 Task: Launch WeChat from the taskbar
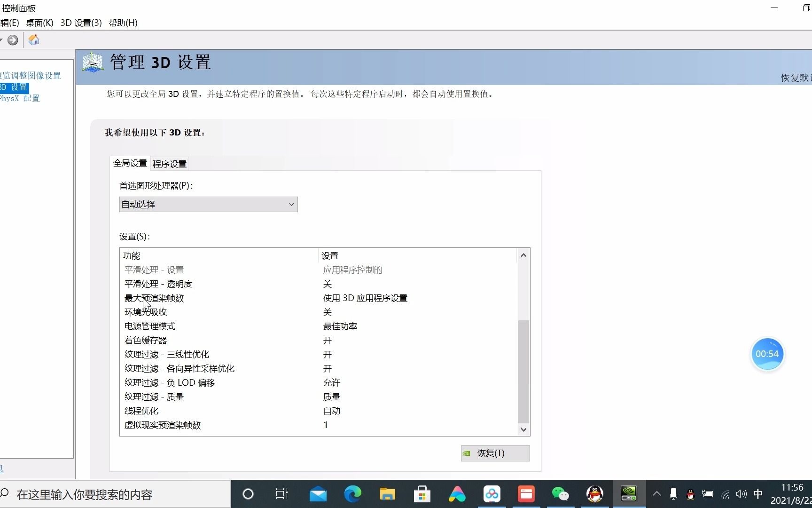(560, 494)
